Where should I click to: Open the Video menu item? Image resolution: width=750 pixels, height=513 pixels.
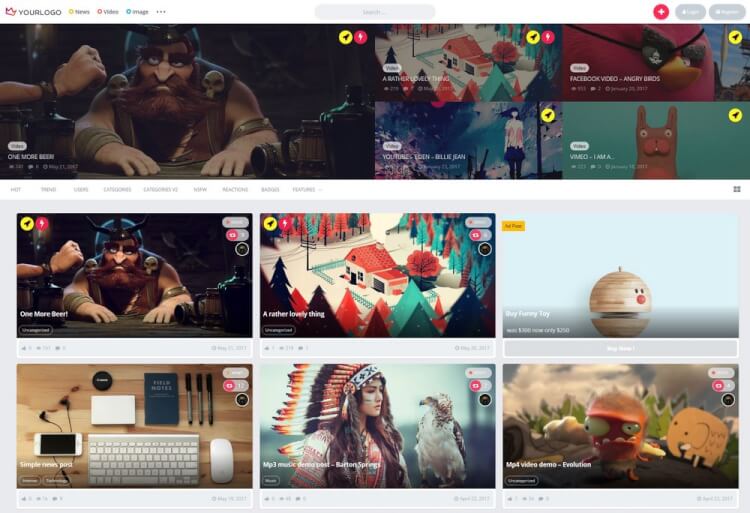click(108, 11)
